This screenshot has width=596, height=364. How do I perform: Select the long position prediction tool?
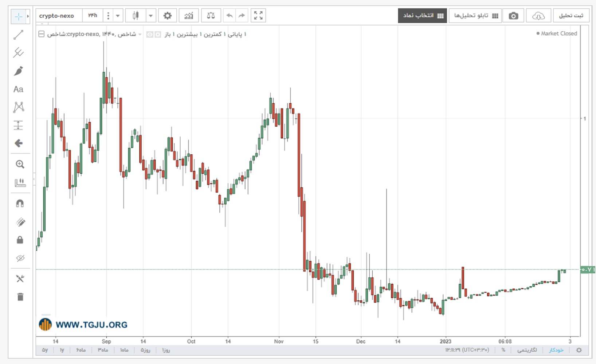click(x=19, y=125)
